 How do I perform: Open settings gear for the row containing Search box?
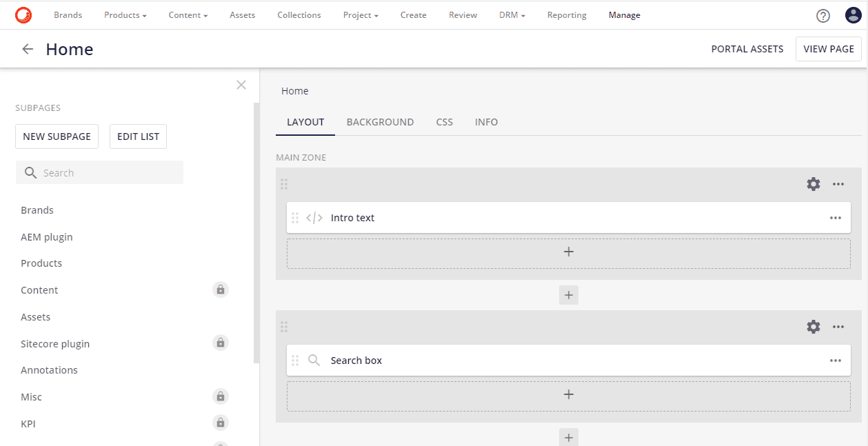click(814, 327)
